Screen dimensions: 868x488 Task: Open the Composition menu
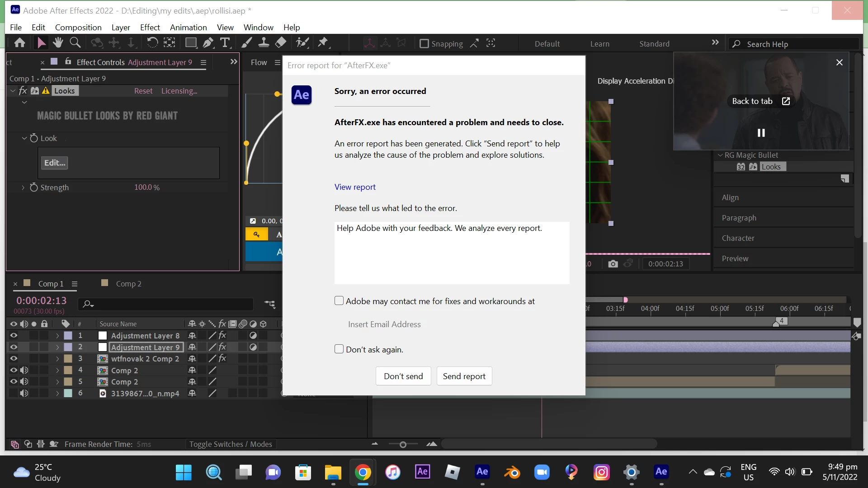(x=78, y=28)
